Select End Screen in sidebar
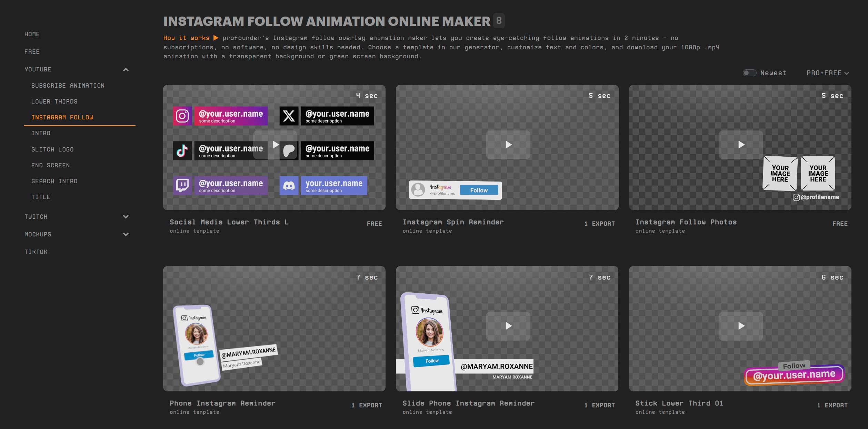 click(51, 165)
